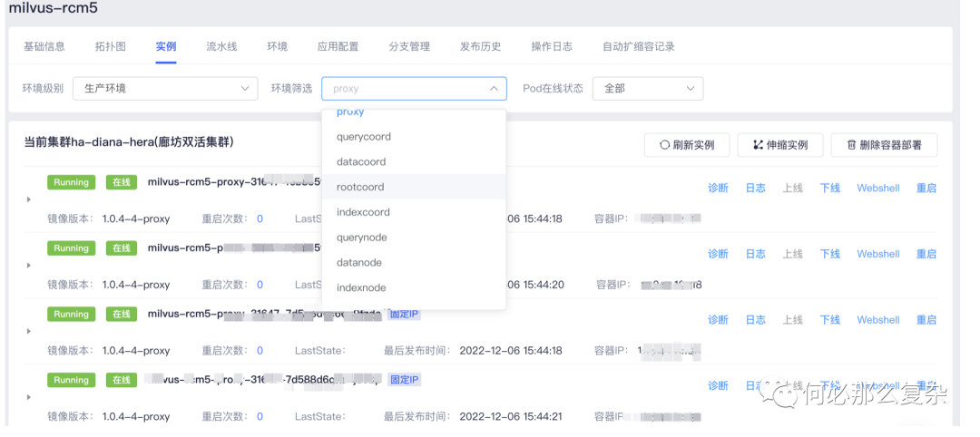The height and width of the screenshot is (437, 980).
Task: Select the 实例 tab
Action: click(166, 47)
